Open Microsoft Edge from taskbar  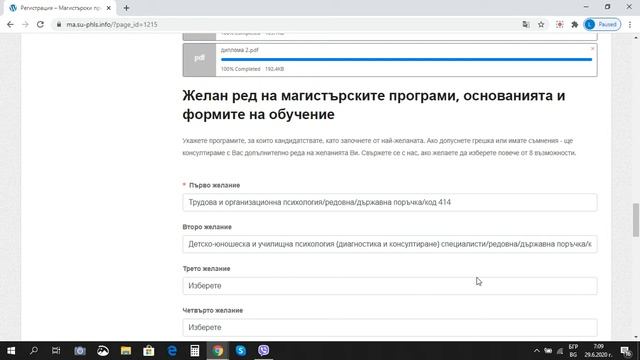172,351
